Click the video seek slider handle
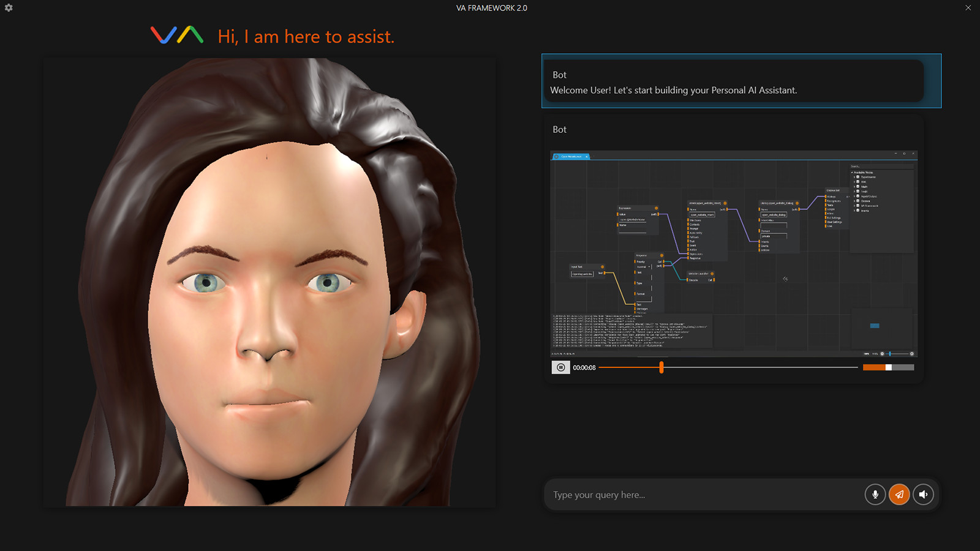 click(x=661, y=367)
